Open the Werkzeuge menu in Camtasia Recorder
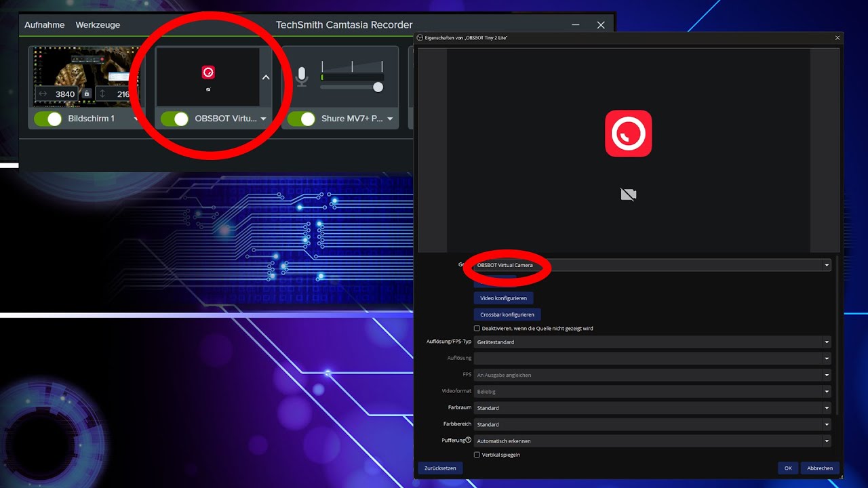 click(98, 24)
